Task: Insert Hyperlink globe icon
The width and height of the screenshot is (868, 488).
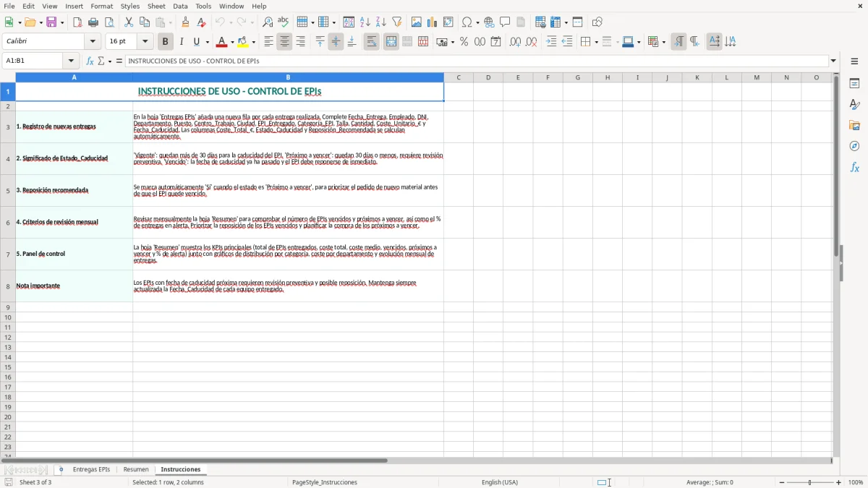Action: click(x=489, y=22)
